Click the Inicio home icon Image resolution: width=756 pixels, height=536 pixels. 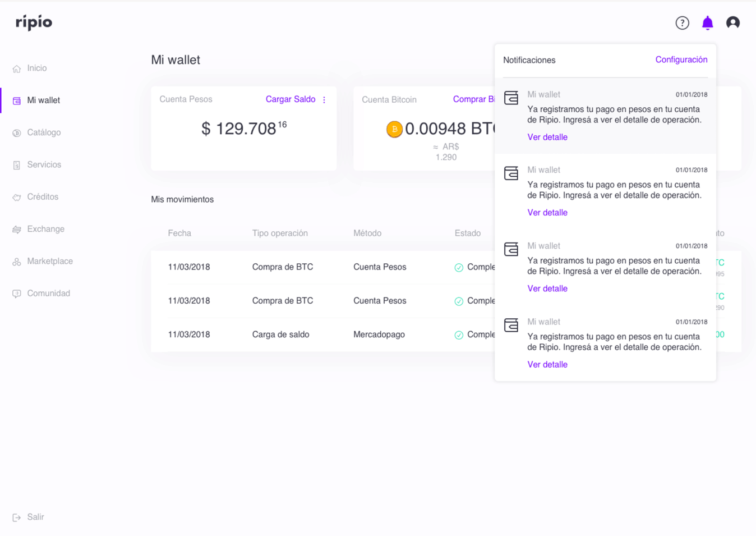pos(17,68)
